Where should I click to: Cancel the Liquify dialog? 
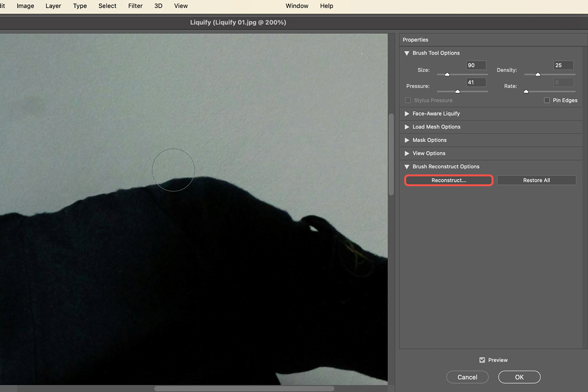(467, 377)
